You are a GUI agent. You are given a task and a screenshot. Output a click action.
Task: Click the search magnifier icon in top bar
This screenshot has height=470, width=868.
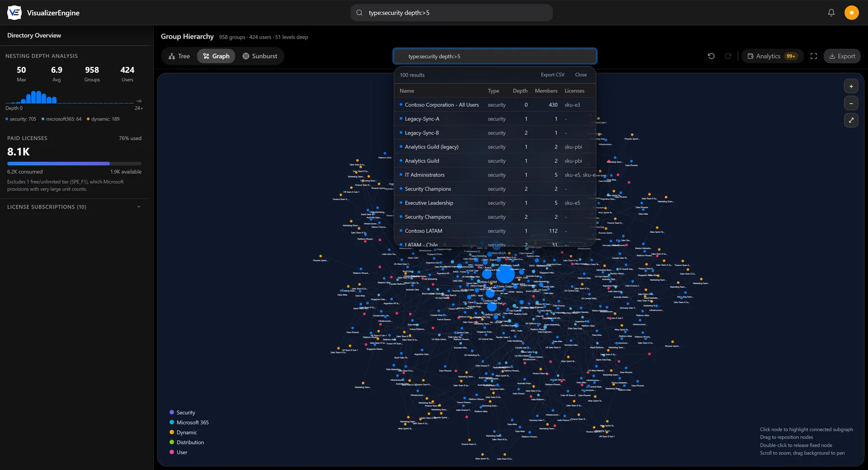click(x=359, y=13)
